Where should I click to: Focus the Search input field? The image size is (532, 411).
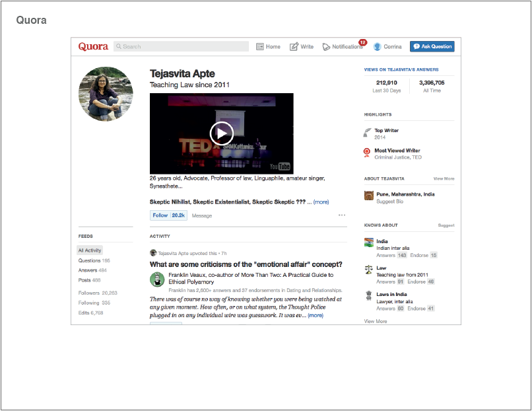point(181,46)
